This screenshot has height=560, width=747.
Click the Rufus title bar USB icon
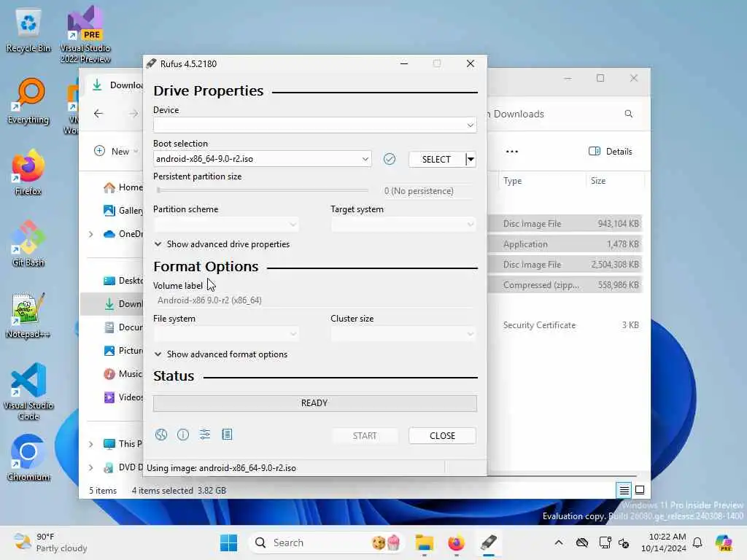(x=151, y=63)
